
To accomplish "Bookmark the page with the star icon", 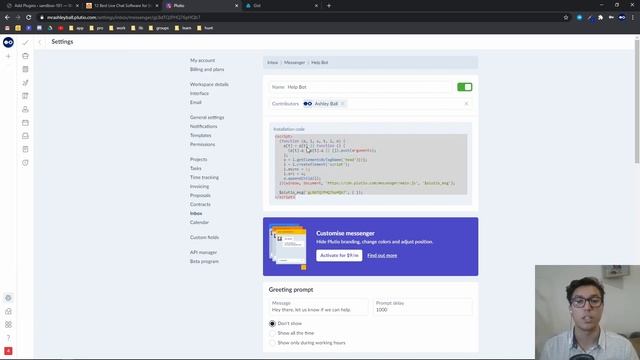I will coord(566,18).
